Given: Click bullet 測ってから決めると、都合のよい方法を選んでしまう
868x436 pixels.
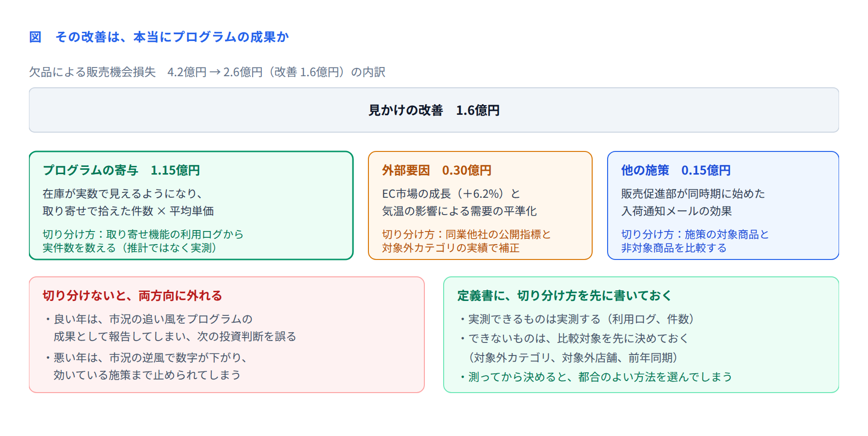Looking at the screenshot, I should coord(596,377).
